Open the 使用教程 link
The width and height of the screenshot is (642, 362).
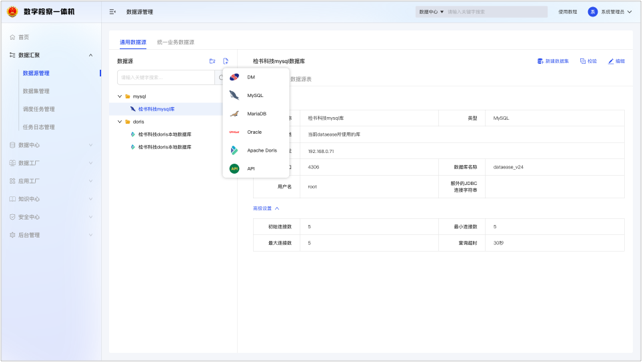(x=567, y=12)
